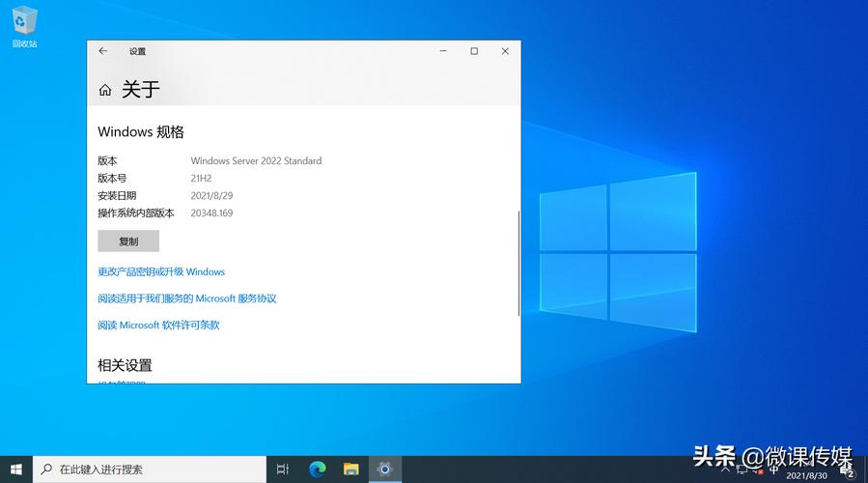This screenshot has width=868, height=483.
Task: Open the Microsoft 服务协议 link
Action: [x=186, y=298]
